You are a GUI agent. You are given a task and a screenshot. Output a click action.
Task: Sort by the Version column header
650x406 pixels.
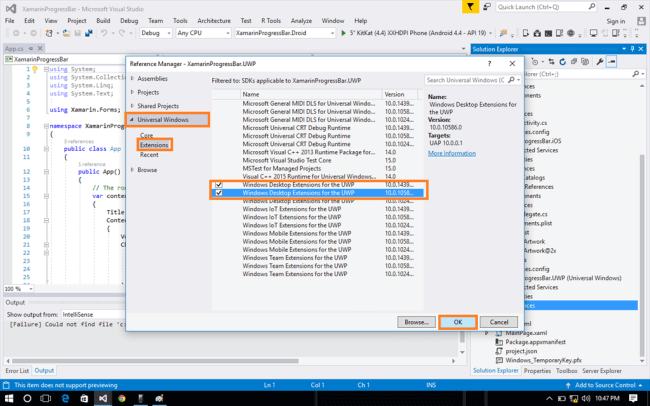(399, 94)
